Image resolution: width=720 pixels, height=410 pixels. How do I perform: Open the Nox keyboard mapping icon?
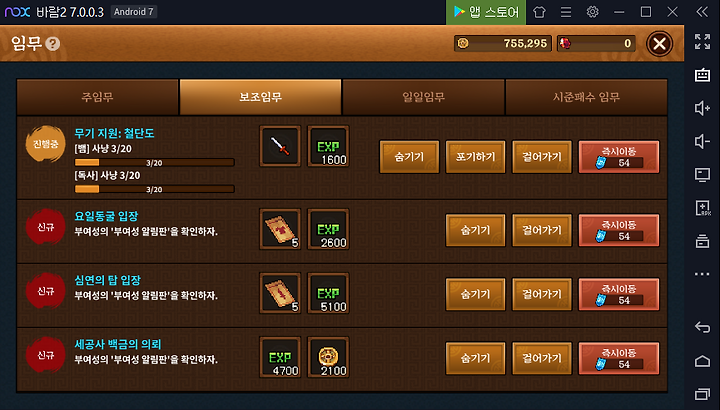(702, 74)
